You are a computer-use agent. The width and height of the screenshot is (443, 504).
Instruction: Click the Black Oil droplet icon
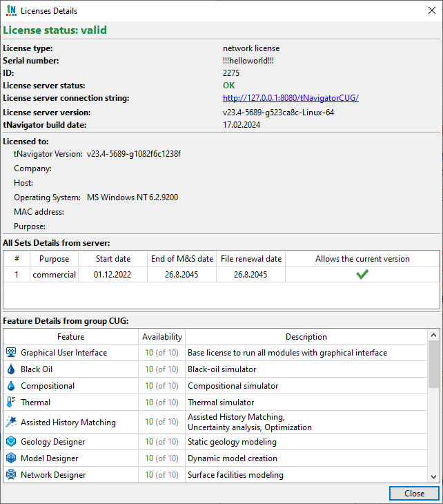click(11, 369)
